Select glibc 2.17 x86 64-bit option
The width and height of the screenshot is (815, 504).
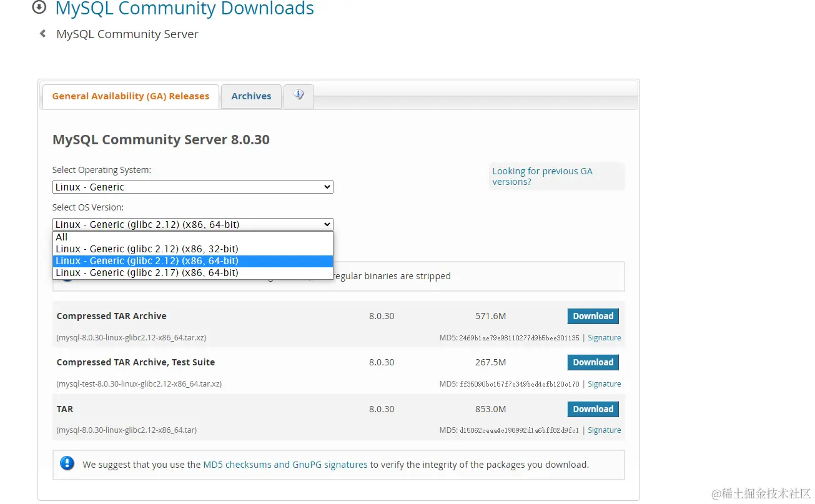(x=193, y=273)
